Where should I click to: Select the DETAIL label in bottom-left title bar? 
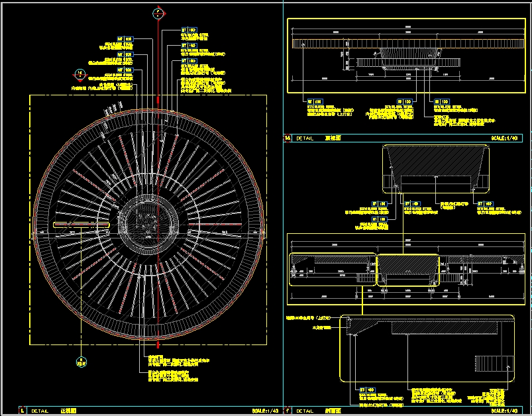pyautogui.click(x=40, y=411)
